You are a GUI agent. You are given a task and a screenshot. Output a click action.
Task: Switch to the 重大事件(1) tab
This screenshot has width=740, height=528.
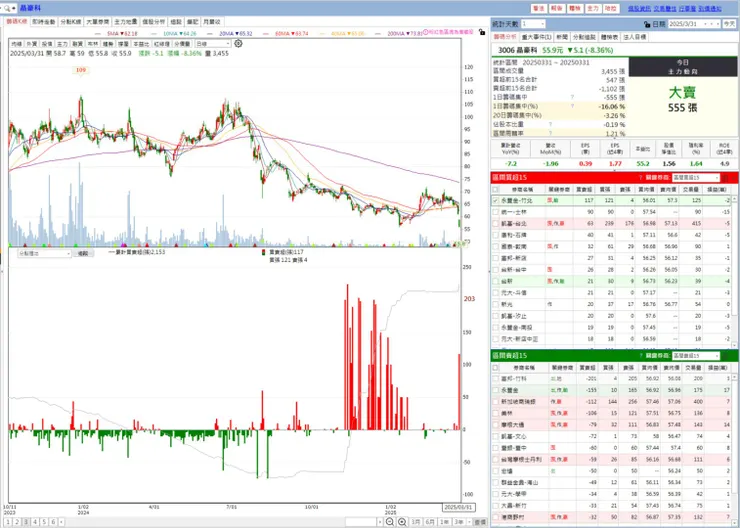(x=536, y=37)
